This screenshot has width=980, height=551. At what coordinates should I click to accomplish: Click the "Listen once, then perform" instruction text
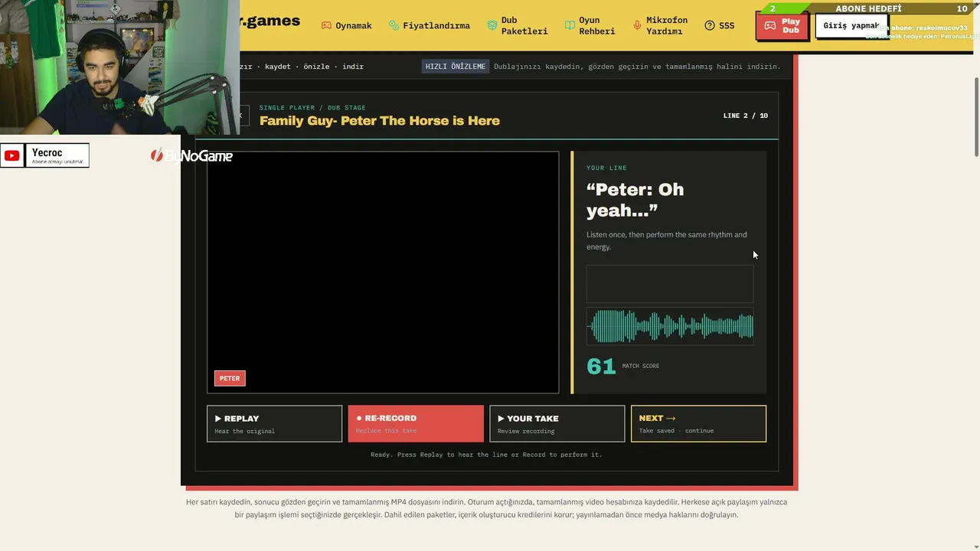coord(667,240)
